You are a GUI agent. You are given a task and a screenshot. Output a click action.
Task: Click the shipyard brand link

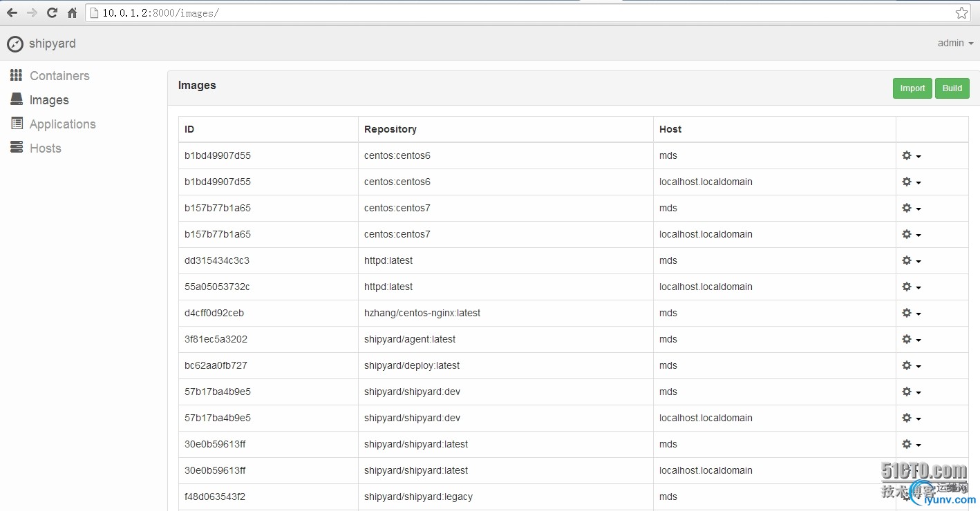click(x=53, y=44)
